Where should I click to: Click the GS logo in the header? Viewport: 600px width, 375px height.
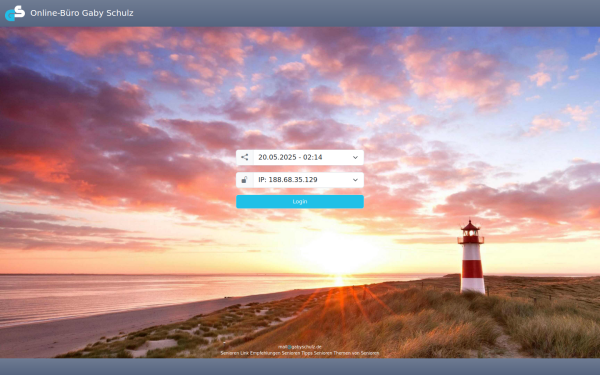(x=15, y=13)
